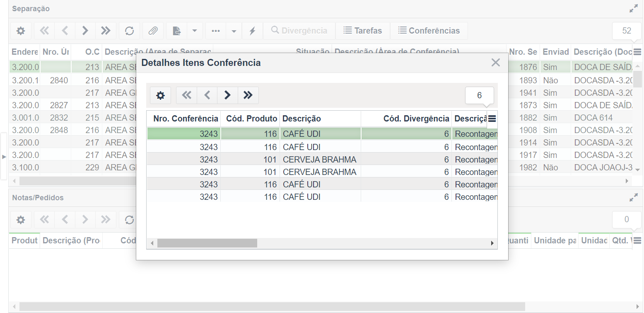
Task: Open settings gear in Notas/Pedidos toolbar
Action: [21, 220]
